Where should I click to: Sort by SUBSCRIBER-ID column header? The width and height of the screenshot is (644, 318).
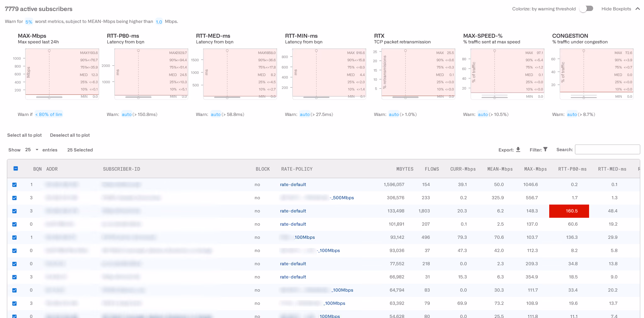tap(121, 169)
